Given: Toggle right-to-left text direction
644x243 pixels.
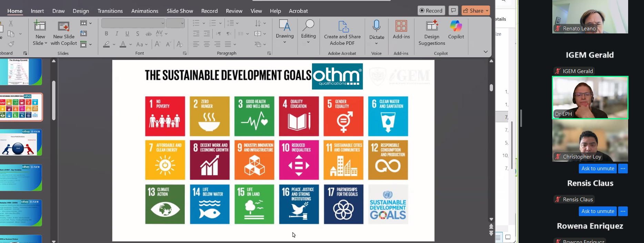Looking at the screenshot, I should pos(229,33).
